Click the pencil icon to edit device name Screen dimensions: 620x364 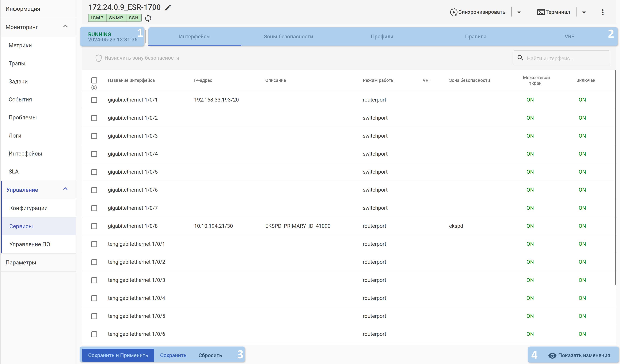[x=168, y=8]
